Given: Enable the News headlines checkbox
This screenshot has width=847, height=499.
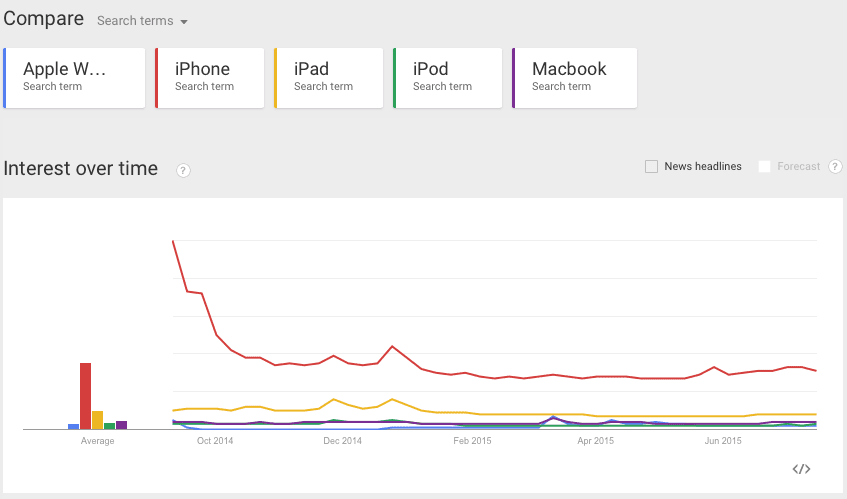Looking at the screenshot, I should tap(652, 167).
